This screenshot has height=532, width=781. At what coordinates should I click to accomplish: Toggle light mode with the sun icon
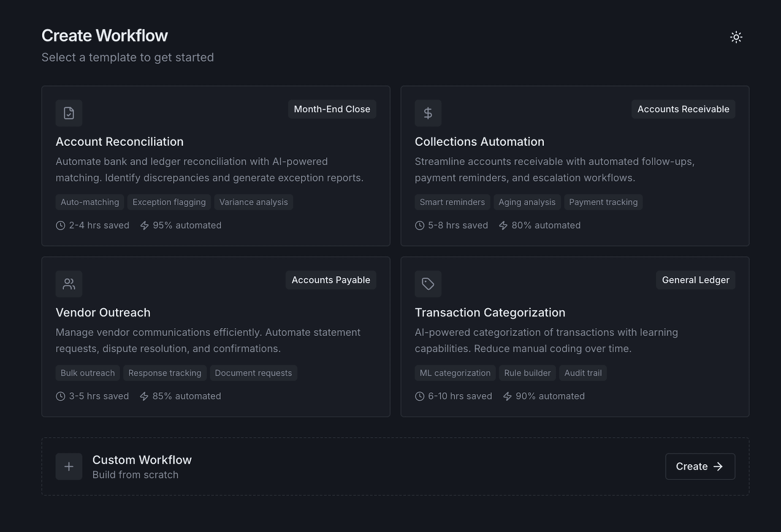click(736, 37)
